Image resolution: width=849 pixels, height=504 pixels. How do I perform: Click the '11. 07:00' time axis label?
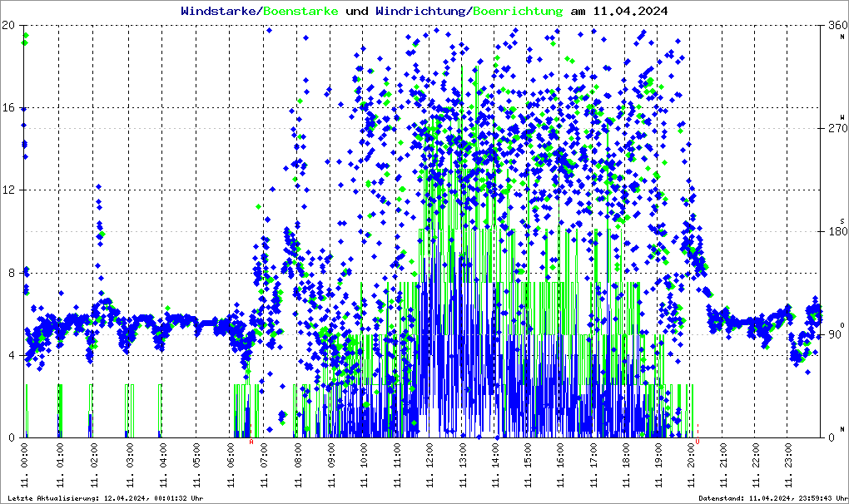point(264,466)
